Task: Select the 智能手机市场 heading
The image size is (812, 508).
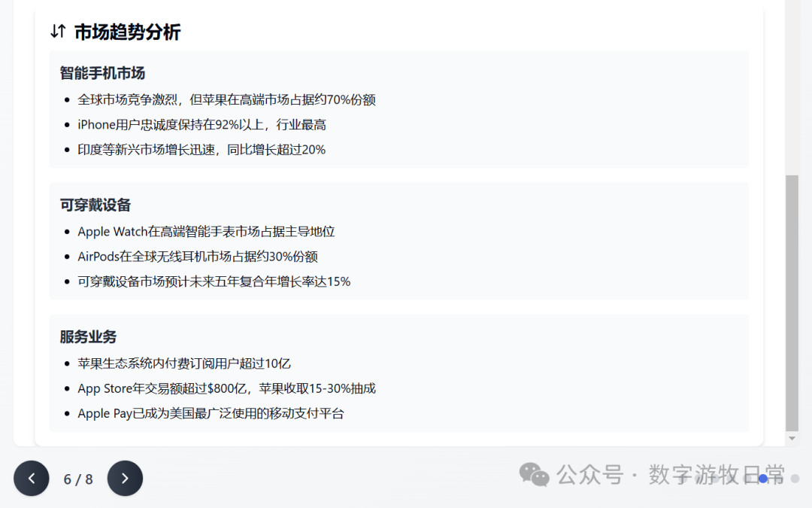Action: tap(102, 73)
